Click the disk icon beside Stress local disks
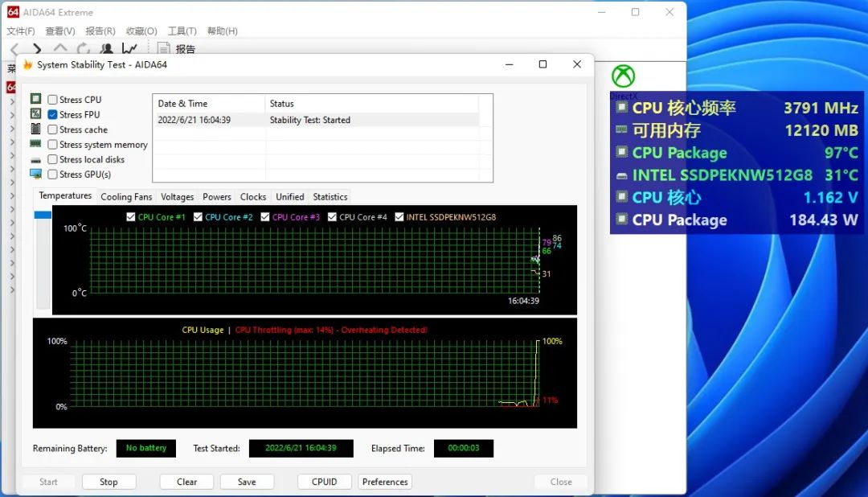 [x=34, y=159]
